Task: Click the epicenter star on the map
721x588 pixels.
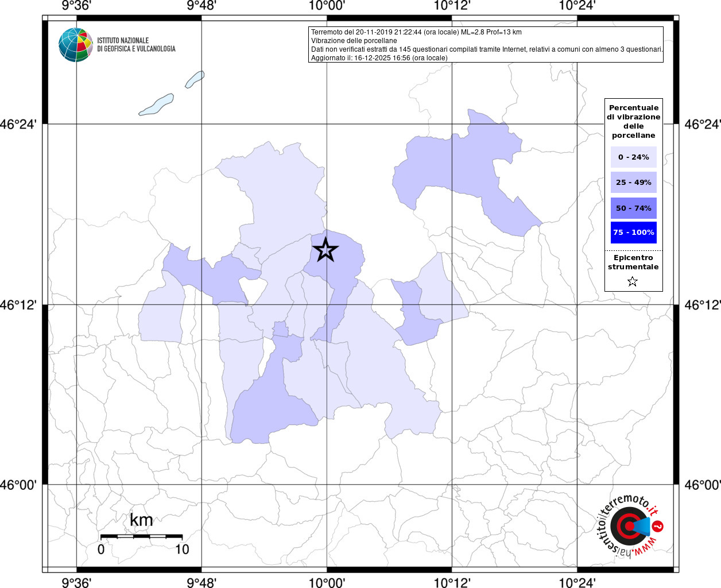Action: pyautogui.click(x=325, y=250)
